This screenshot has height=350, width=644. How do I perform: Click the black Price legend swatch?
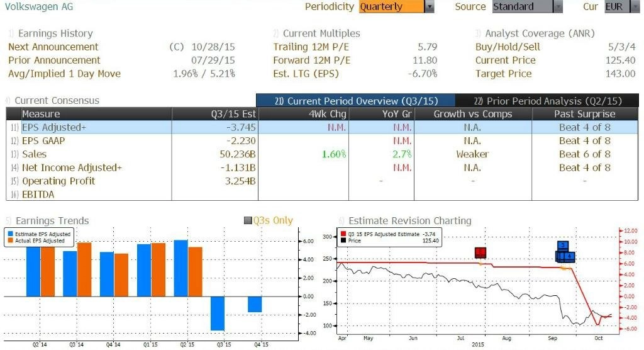coord(343,240)
